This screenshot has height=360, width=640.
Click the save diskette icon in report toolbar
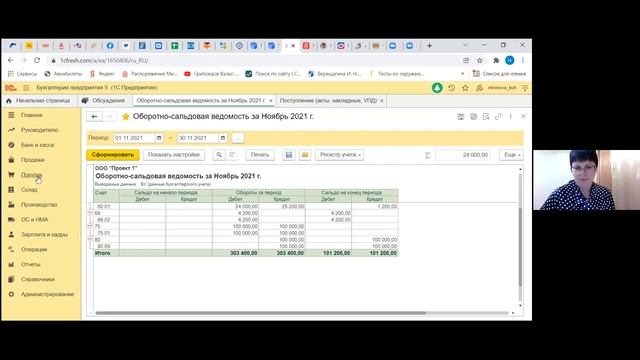tap(289, 155)
